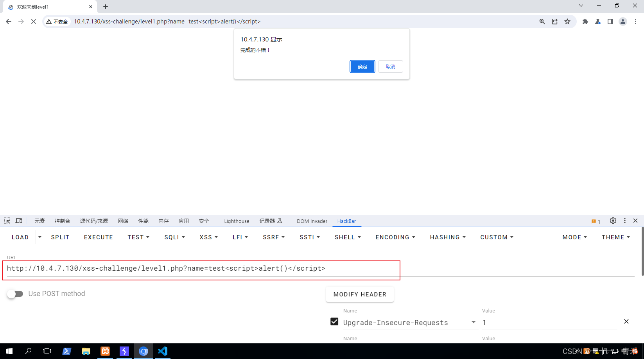The image size is (644, 359).
Task: Open the ENCODING dropdown menu
Action: pyautogui.click(x=395, y=237)
